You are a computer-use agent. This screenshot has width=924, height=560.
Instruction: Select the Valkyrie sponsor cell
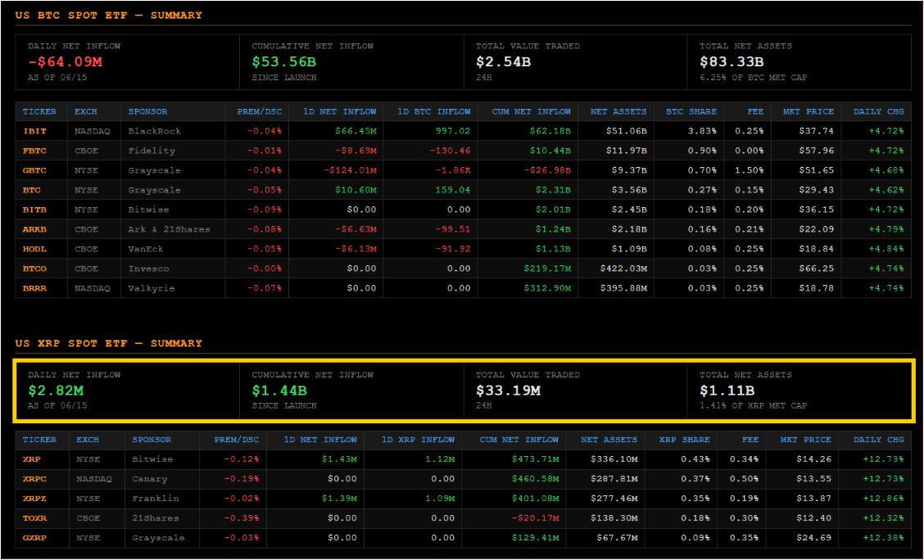[152, 288]
